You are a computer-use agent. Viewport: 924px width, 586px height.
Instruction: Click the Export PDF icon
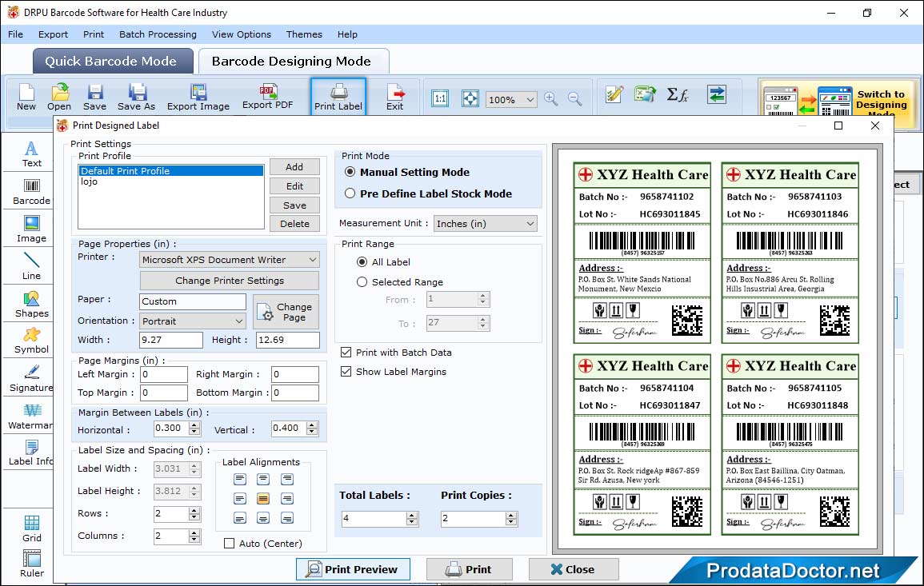[x=267, y=98]
